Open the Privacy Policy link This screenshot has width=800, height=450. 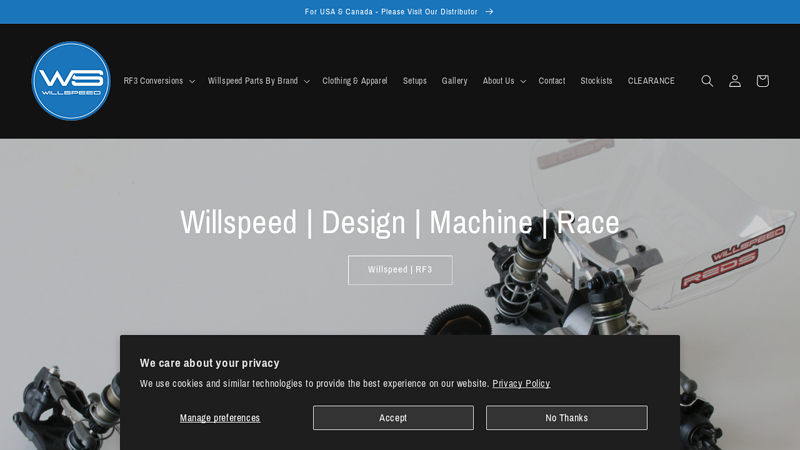coord(521,383)
